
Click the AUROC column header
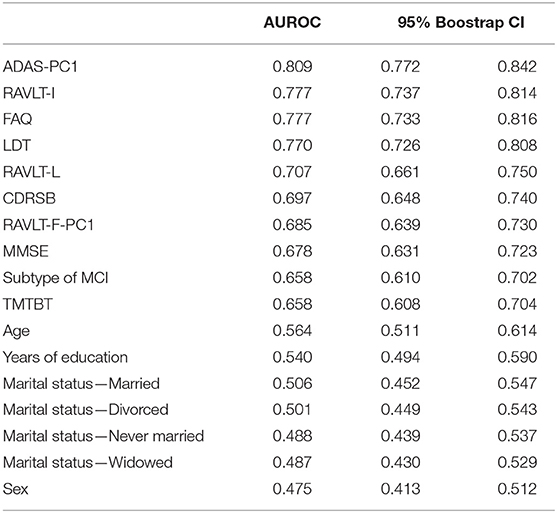pos(292,23)
